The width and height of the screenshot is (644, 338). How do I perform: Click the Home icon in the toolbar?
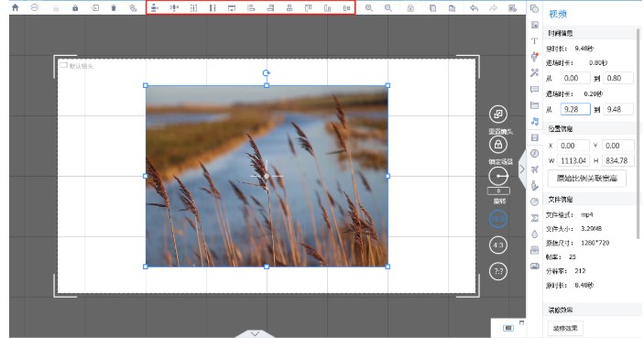16,7
